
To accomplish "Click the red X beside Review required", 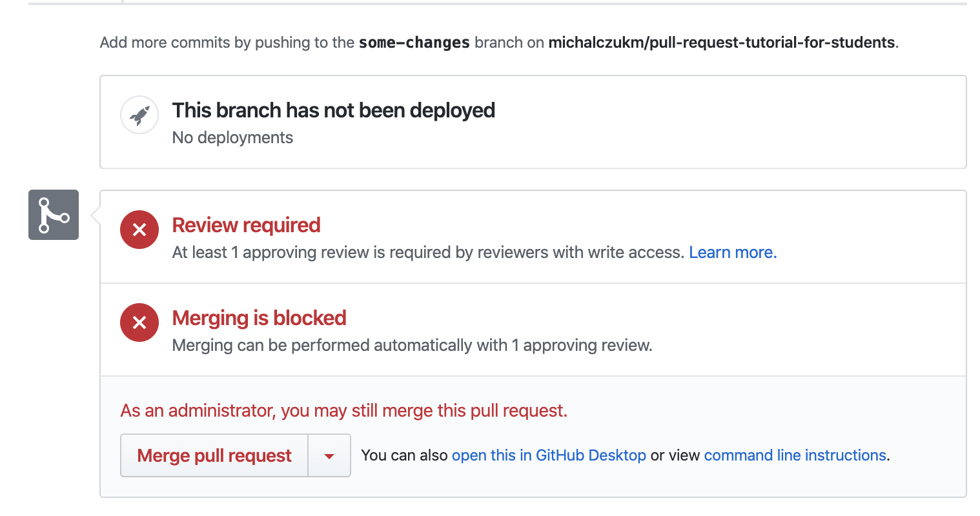I will click(139, 230).
